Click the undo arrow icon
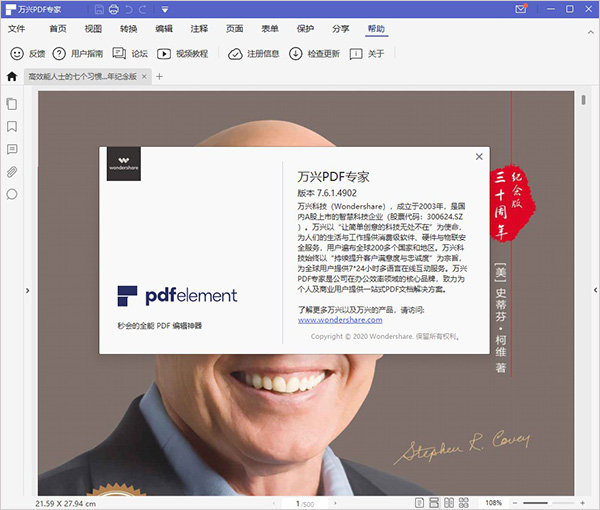This screenshot has width=600, height=510. (129, 9)
